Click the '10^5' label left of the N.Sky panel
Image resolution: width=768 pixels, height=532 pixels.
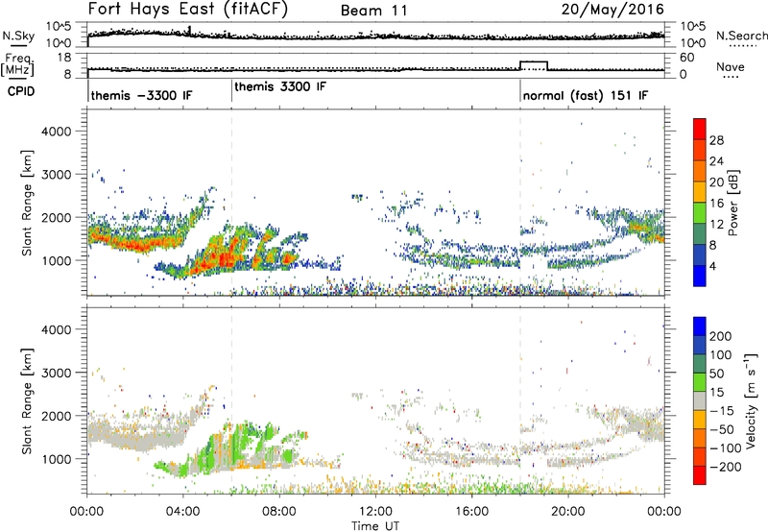tap(59, 27)
